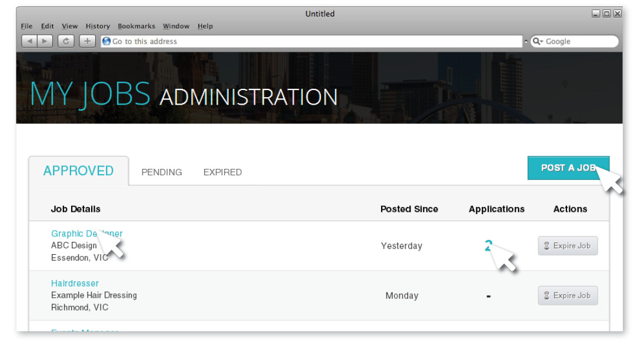
Task: Open the File menu
Action: pyautogui.click(x=26, y=26)
